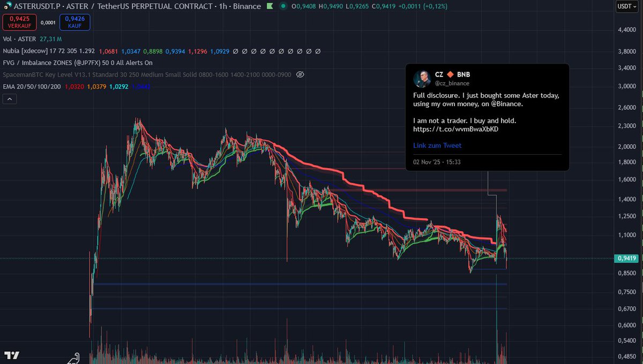Click the red EMA value 1,0320
This screenshot has height=364, width=643.
[74, 86]
